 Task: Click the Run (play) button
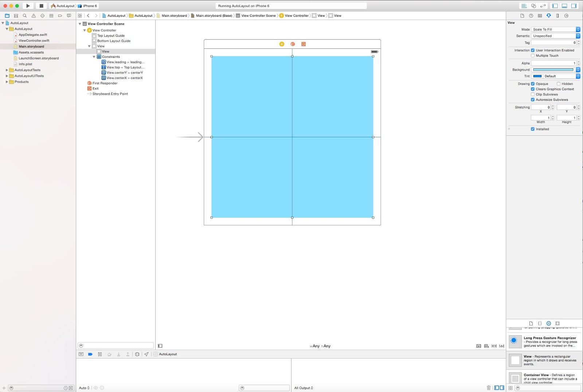point(28,6)
